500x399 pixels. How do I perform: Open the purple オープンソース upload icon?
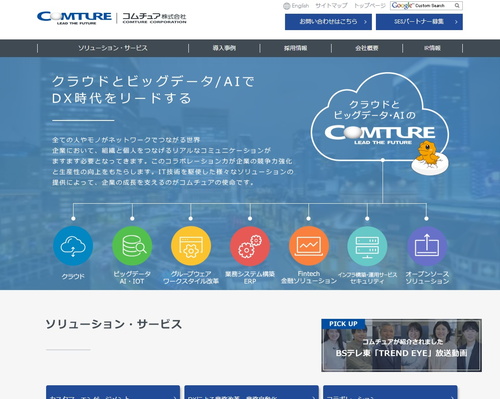(427, 246)
